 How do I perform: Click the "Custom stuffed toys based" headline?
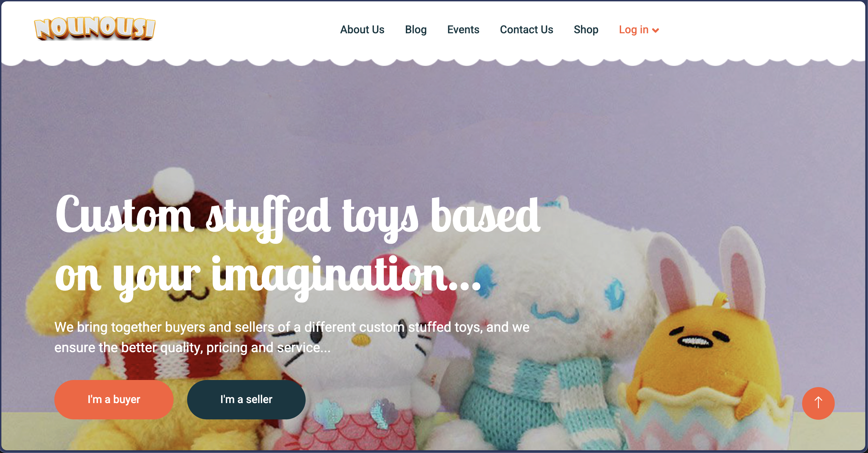tap(298, 217)
